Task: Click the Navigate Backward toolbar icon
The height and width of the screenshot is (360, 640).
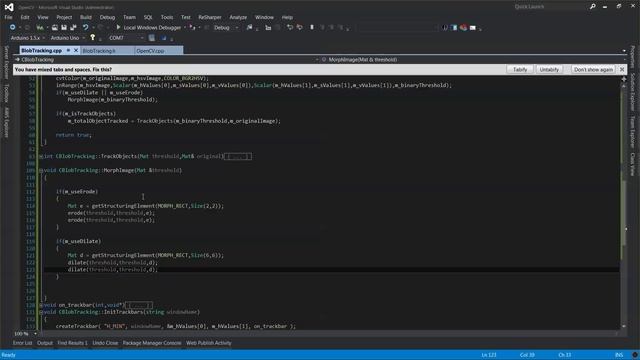Action: 12,27
